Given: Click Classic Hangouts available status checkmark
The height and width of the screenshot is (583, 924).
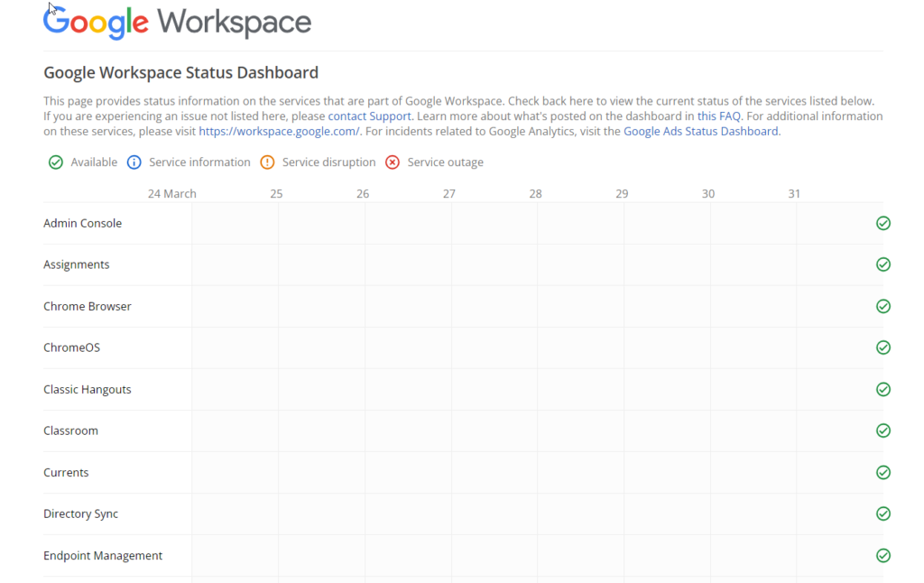Looking at the screenshot, I should [x=882, y=390].
